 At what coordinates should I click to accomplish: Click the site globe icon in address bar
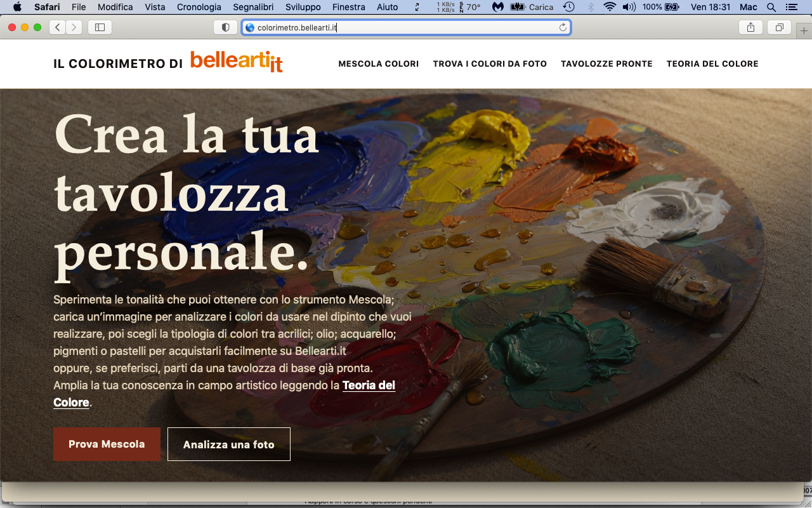[250, 27]
